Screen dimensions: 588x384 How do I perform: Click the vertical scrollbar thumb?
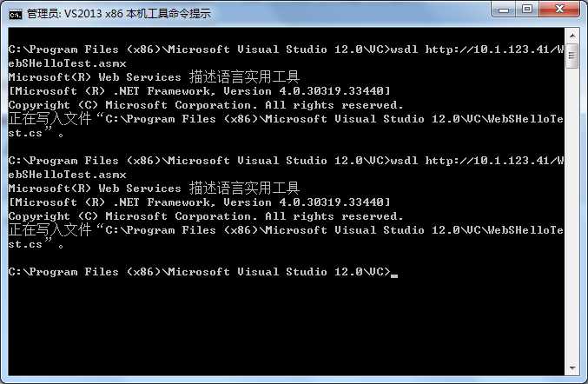pyautogui.click(x=572, y=56)
